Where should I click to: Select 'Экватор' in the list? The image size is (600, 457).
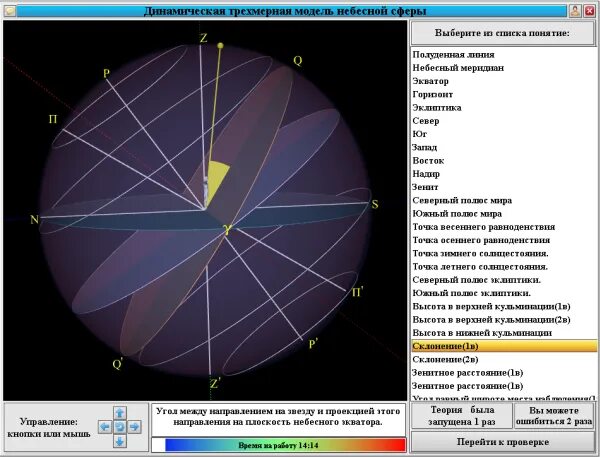504,81
